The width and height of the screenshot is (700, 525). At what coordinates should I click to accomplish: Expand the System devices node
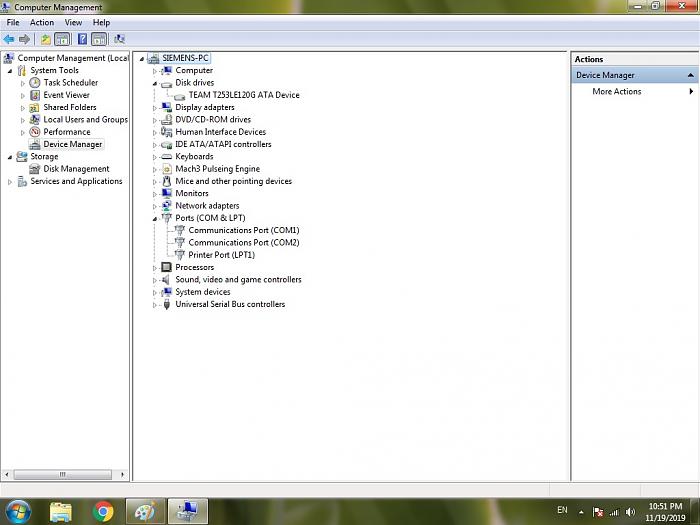click(x=154, y=292)
